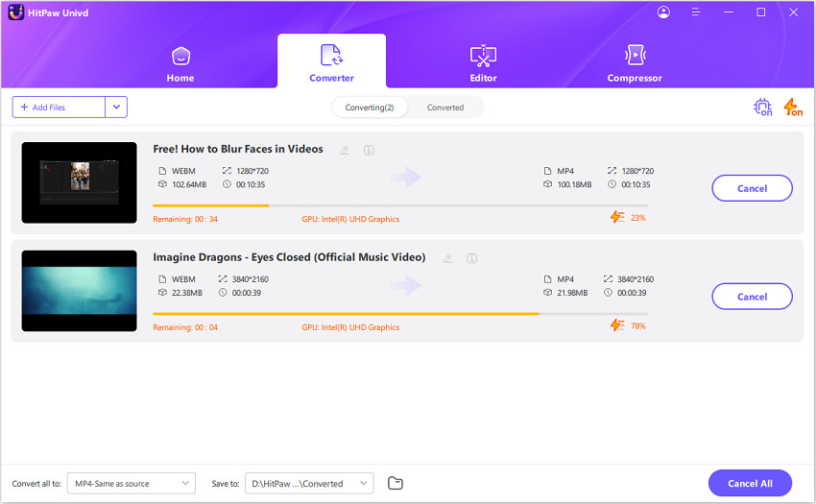
Task: Click the Editor scissors icon
Action: [483, 56]
